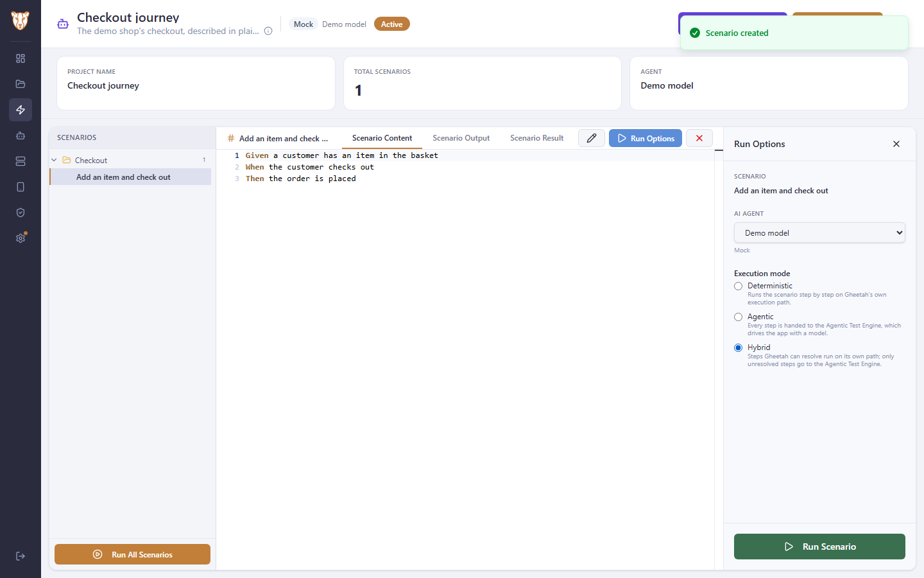The height and width of the screenshot is (578, 924).
Task: Click the info icon next to project description
Action: point(268,31)
